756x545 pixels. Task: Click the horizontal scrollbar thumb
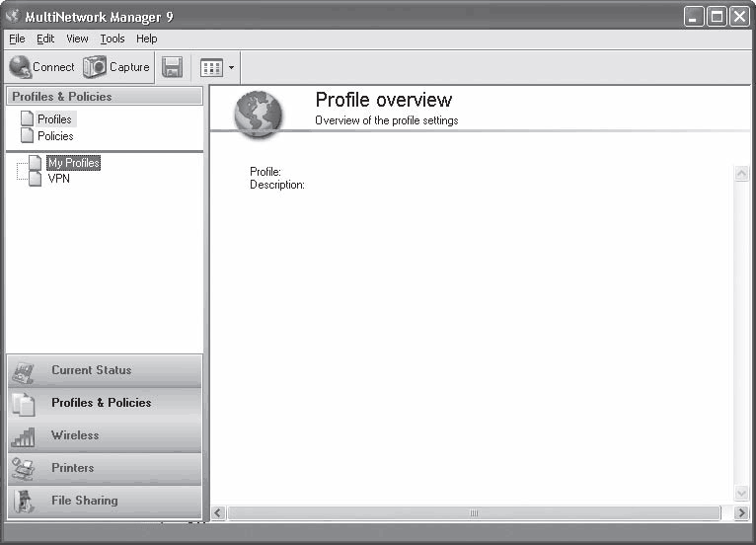pos(474,512)
